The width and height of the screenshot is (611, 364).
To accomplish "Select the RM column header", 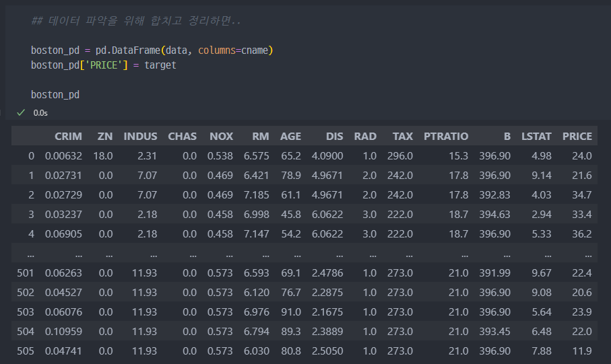I will coord(260,137).
